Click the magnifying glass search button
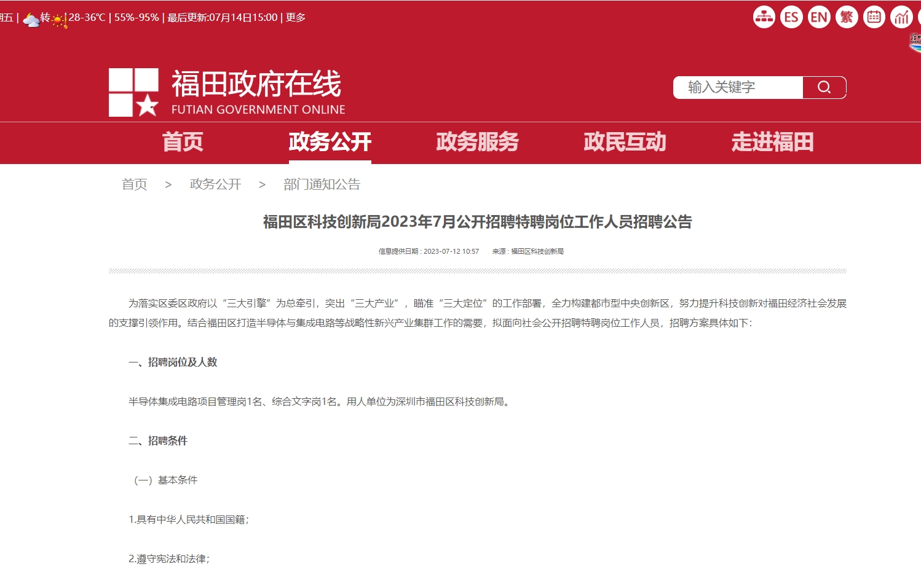Image resolution: width=921 pixels, height=588 pixels. pos(824,87)
